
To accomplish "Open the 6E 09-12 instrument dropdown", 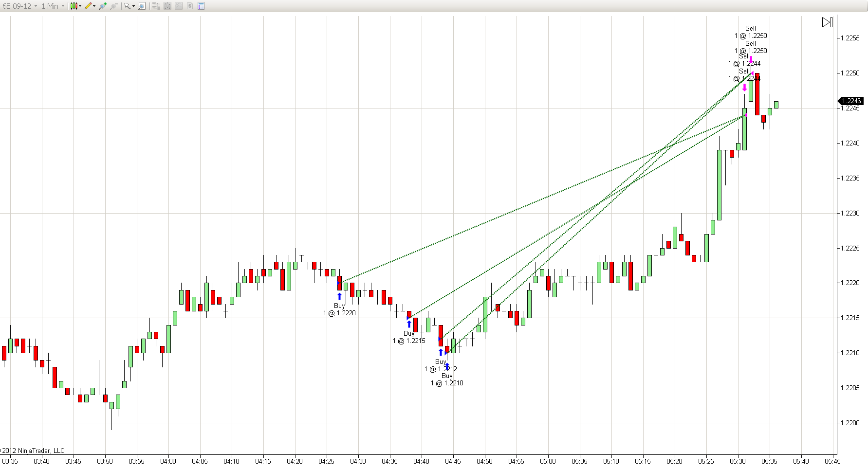I will point(20,6).
